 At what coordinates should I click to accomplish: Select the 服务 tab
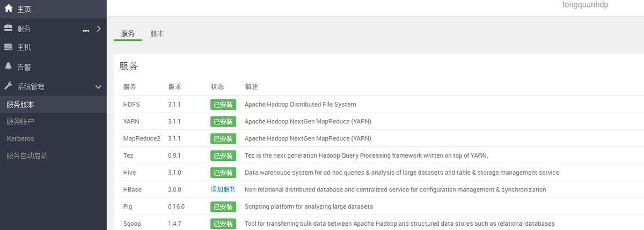[128, 33]
